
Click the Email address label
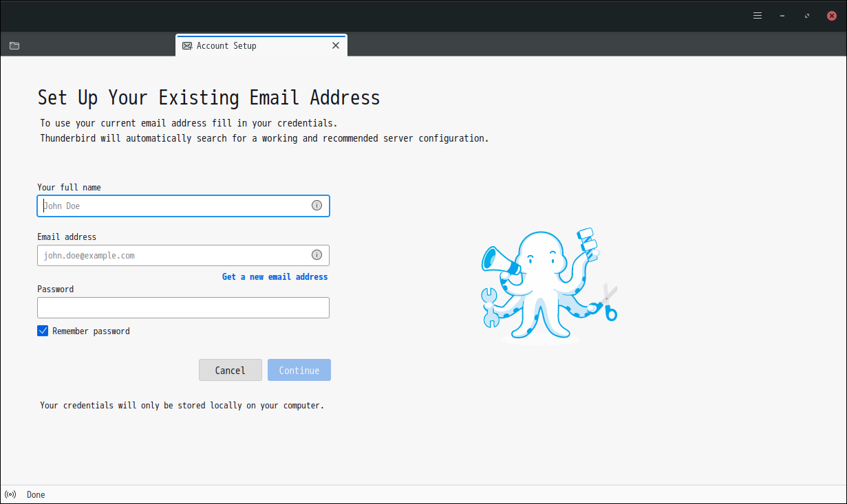[x=67, y=237]
